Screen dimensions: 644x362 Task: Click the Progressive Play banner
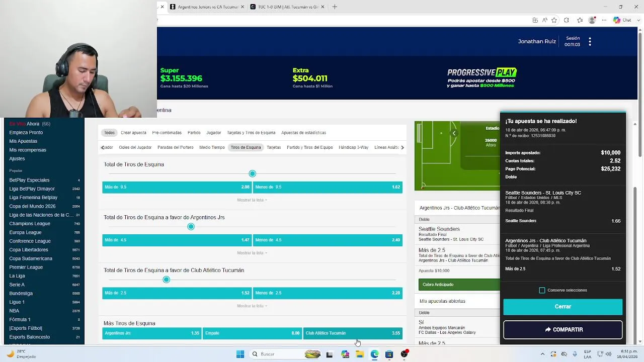click(x=481, y=78)
